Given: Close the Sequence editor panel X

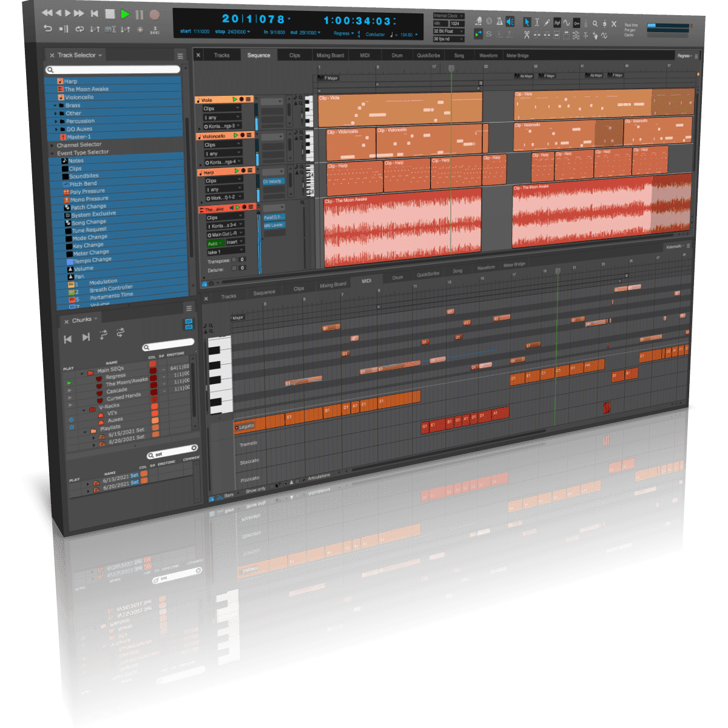Looking at the screenshot, I should pos(198,55).
